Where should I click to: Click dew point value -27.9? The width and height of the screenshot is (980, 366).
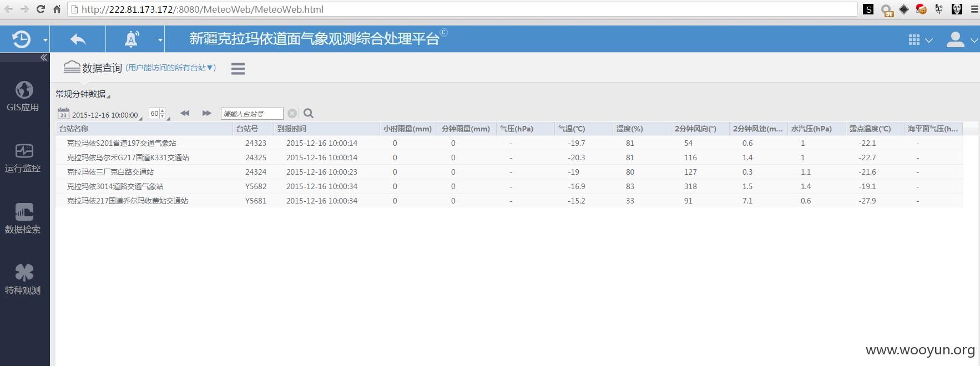[x=867, y=201]
